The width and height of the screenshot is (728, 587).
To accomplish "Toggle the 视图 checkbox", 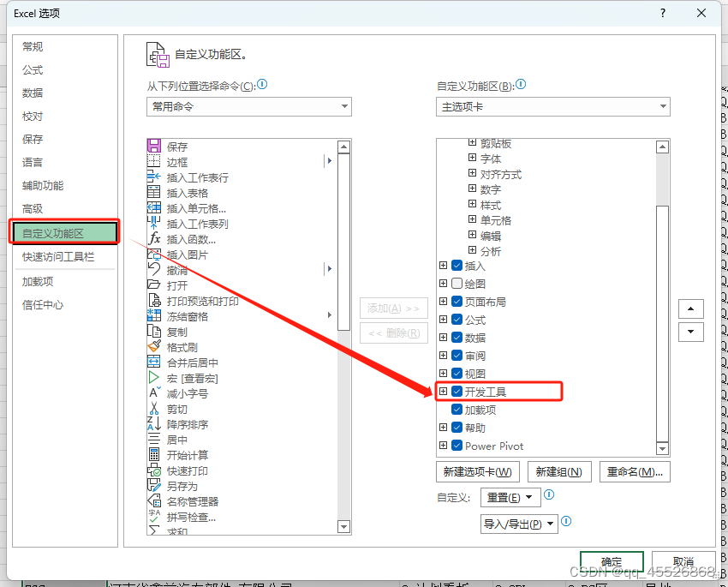I will coord(456,374).
